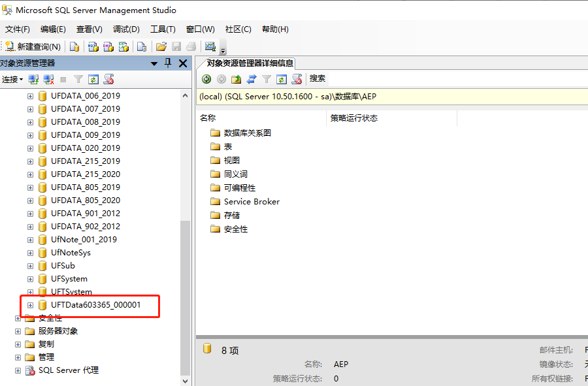588x386 pixels.
Task: Go back using the green back arrow
Action: 206,79
